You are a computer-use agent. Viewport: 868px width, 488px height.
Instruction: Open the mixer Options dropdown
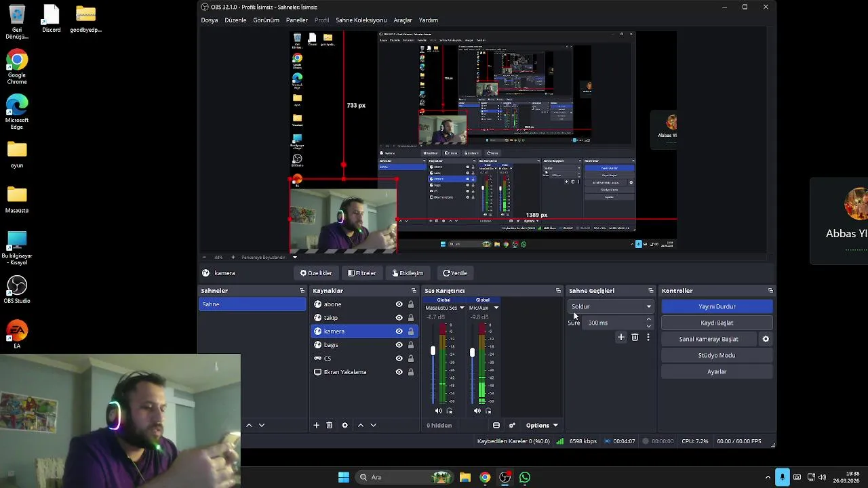542,425
